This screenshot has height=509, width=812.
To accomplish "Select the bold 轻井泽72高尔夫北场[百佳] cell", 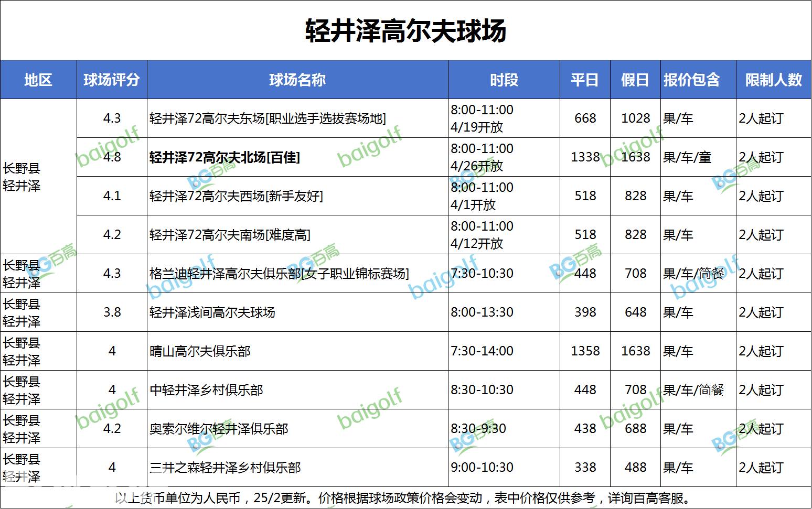I will 225,157.
